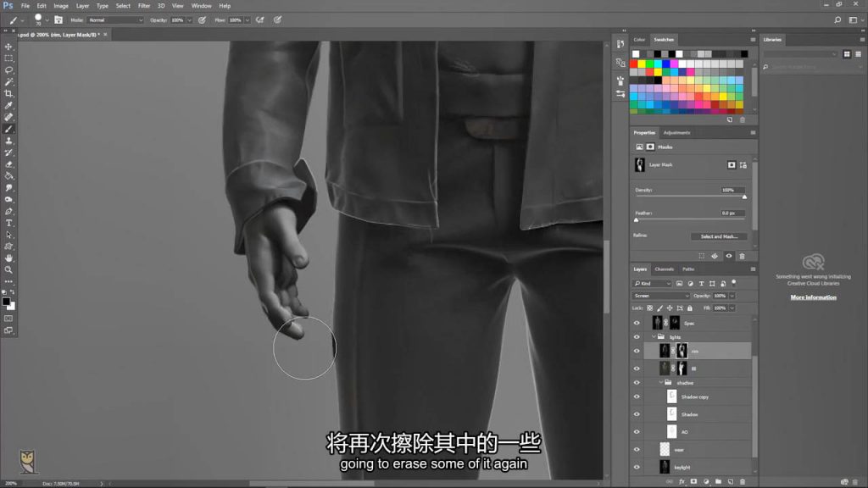Click the Select and Mask button

tap(719, 236)
